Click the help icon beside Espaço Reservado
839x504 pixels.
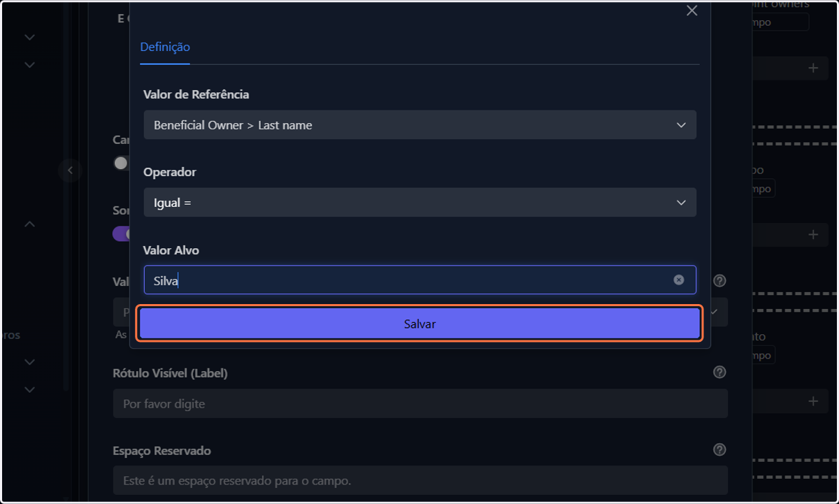[719, 450]
